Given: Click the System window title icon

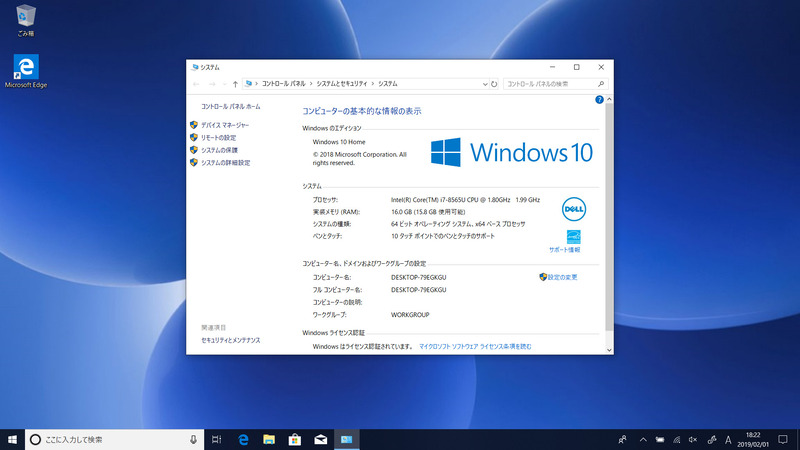Looking at the screenshot, I should [195, 67].
